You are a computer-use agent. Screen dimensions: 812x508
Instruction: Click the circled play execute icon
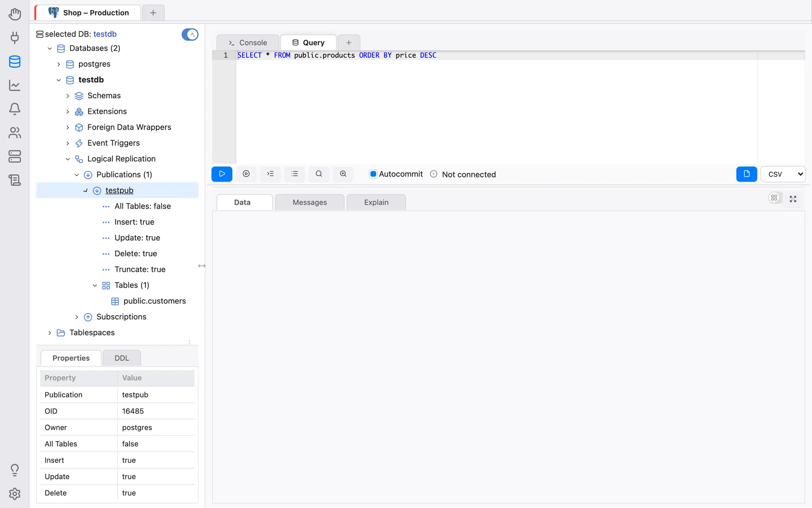pos(246,174)
